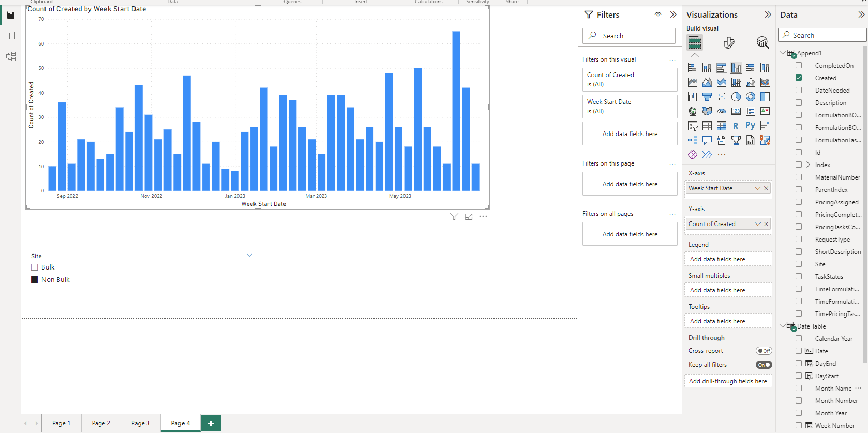Image resolution: width=868 pixels, height=433 pixels.
Task: Open the Site slicer dropdown chevron
Action: (249, 256)
